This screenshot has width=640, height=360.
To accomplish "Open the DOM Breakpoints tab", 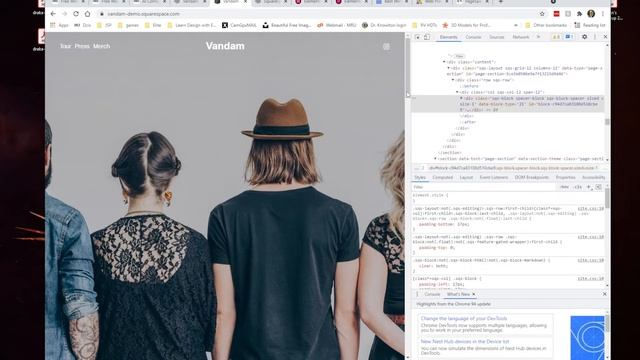I will (531, 178).
